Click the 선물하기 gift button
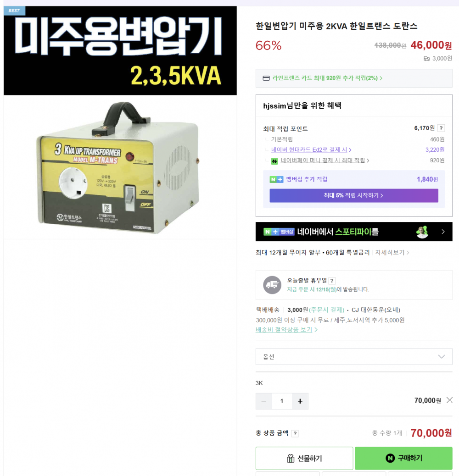The height and width of the screenshot is (476, 459). pyautogui.click(x=304, y=458)
